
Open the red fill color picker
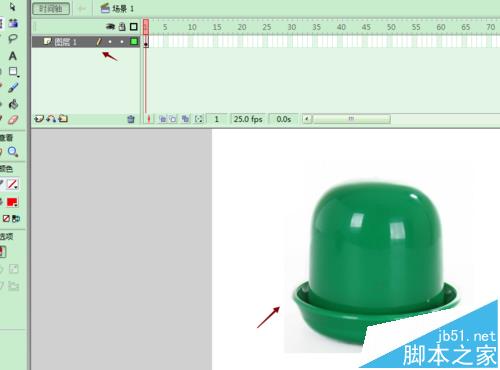(13, 202)
